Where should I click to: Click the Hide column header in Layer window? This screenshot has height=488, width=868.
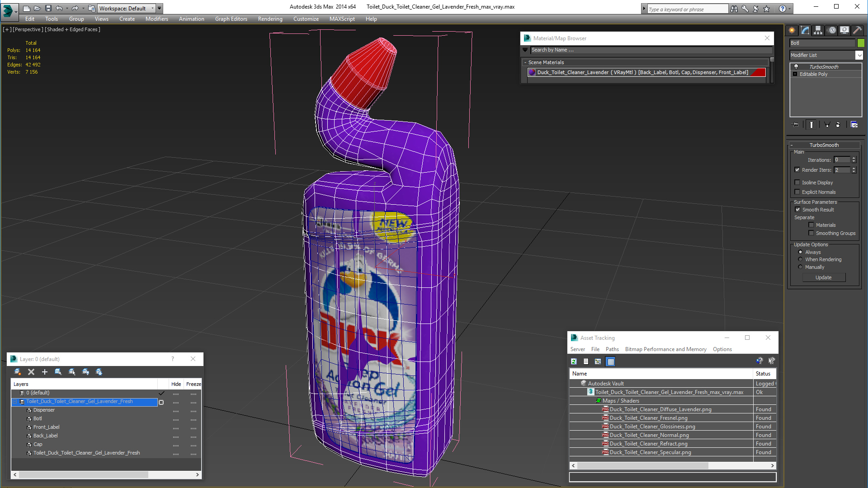tap(176, 384)
